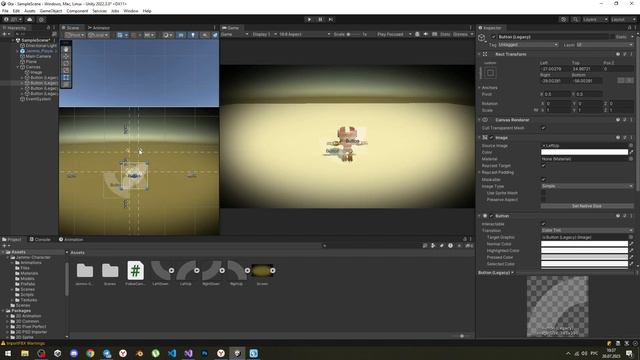
Task: Click the Set Native Size button
Action: (x=587, y=206)
